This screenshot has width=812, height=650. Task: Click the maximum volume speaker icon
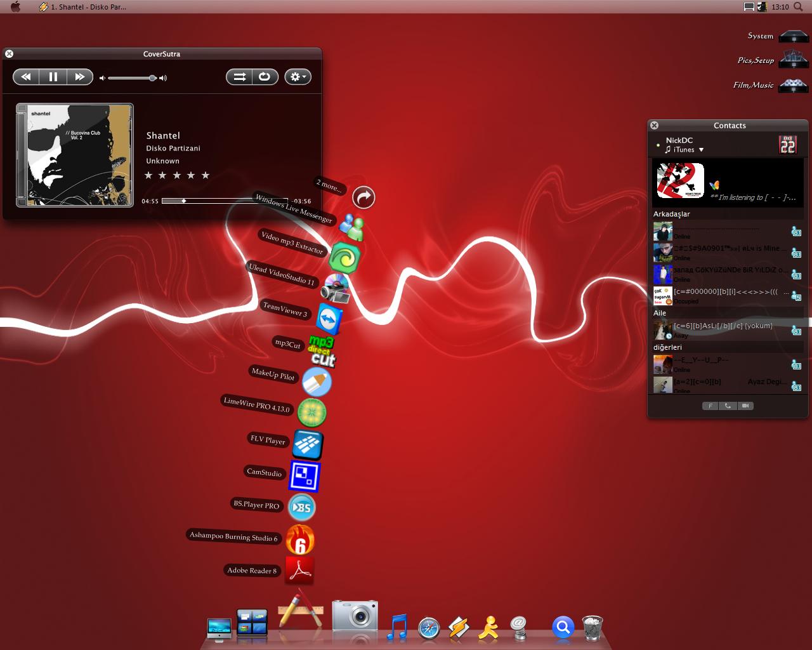163,78
